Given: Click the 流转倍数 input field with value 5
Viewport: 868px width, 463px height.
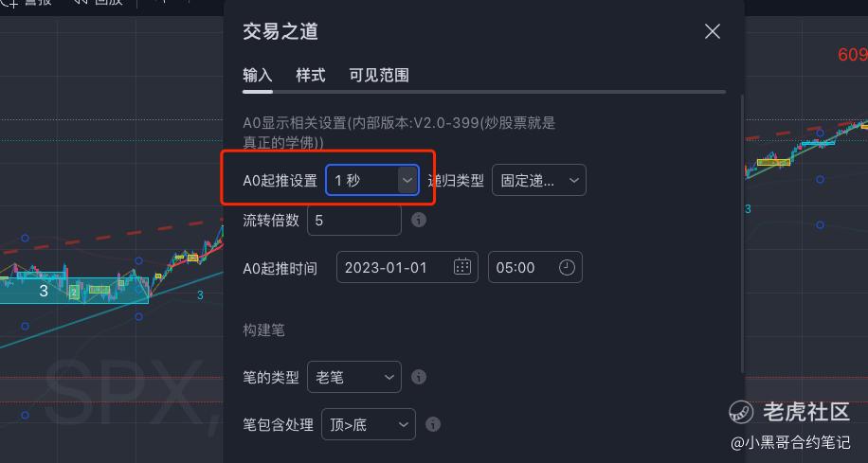Looking at the screenshot, I should tap(354, 221).
